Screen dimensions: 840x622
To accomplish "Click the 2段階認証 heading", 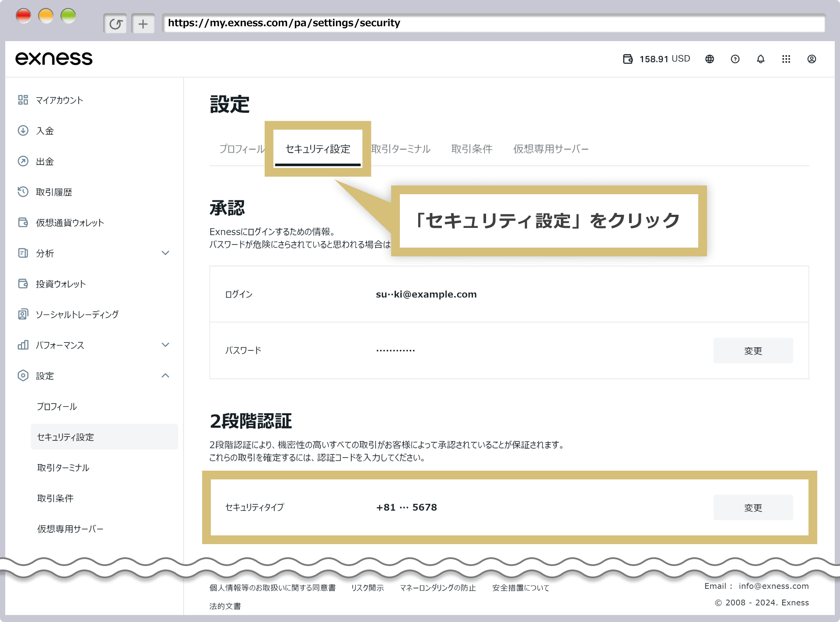I will [x=251, y=421].
